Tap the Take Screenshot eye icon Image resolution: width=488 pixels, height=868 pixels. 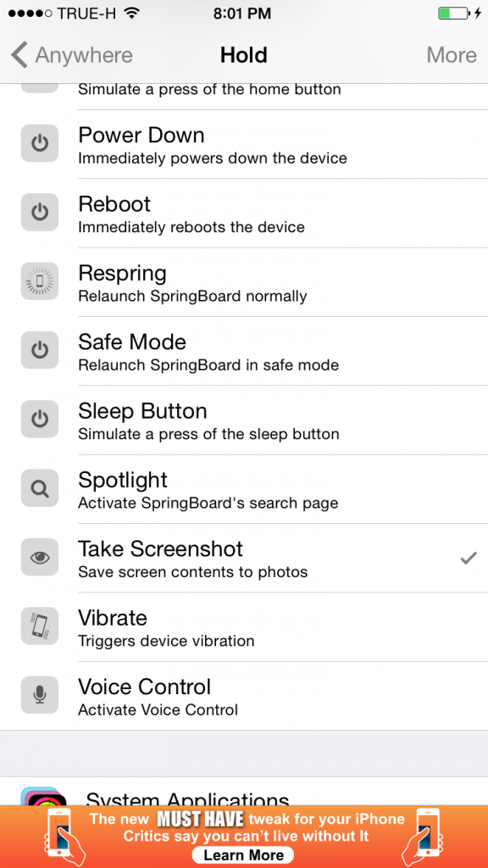point(39,557)
